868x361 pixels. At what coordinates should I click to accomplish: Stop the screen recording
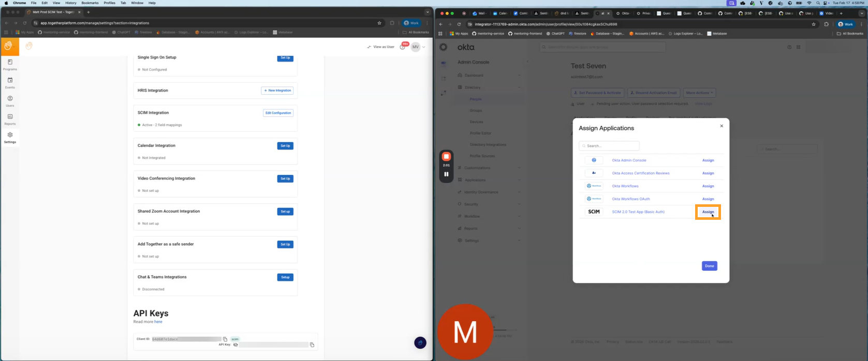click(x=446, y=156)
